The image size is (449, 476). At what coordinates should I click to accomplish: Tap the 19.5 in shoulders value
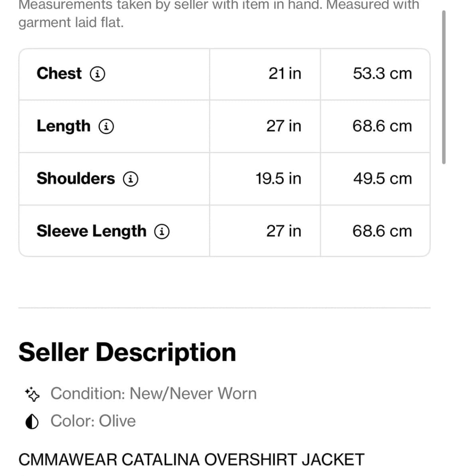(278, 178)
